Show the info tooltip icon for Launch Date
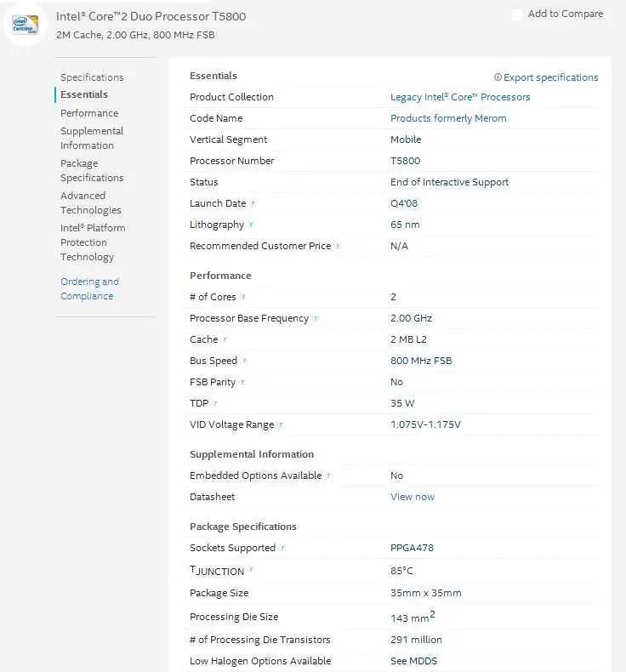This screenshot has width=626, height=672. [x=253, y=203]
